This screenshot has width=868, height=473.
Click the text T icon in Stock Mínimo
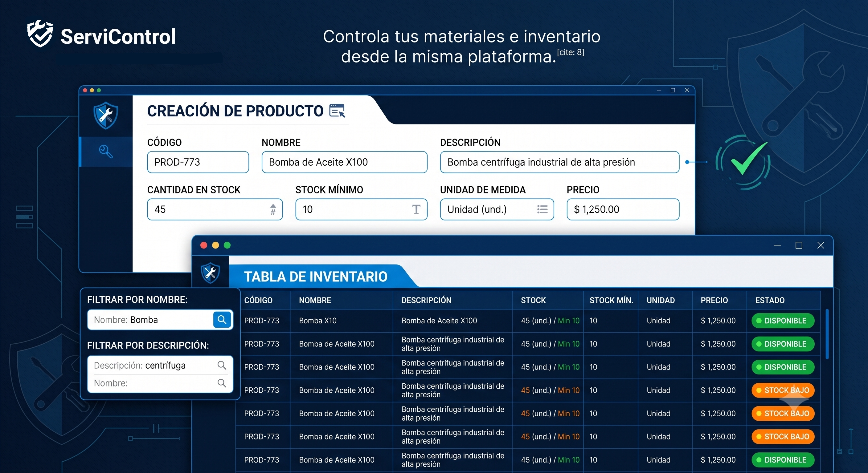(416, 209)
